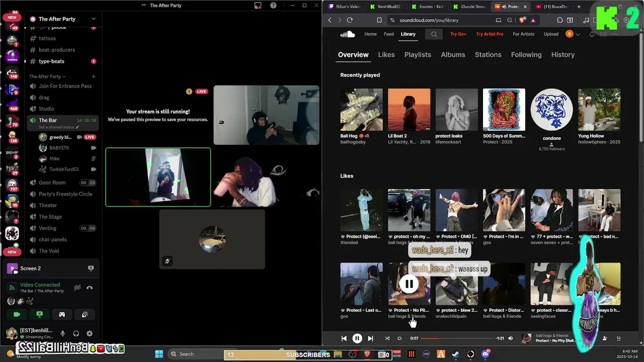Viewport: 644px width, 362px height.
Task: Open the condone artist avatar
Action: pos(551,110)
